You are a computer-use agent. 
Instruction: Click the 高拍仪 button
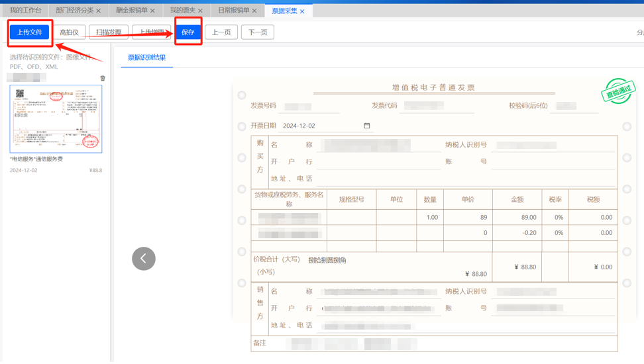69,32
